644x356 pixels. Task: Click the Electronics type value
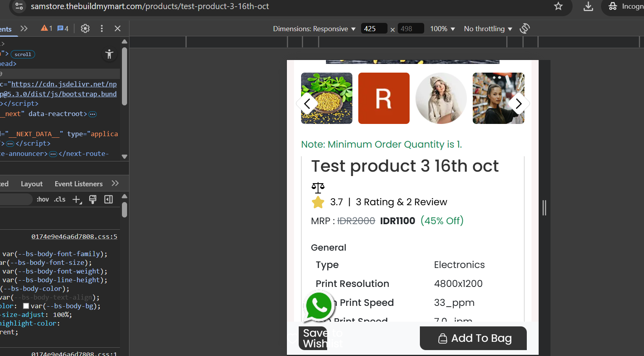coord(459,265)
